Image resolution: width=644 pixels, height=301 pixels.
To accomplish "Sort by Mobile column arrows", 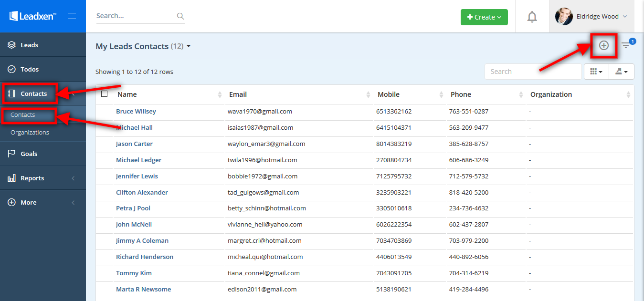I will (x=441, y=94).
